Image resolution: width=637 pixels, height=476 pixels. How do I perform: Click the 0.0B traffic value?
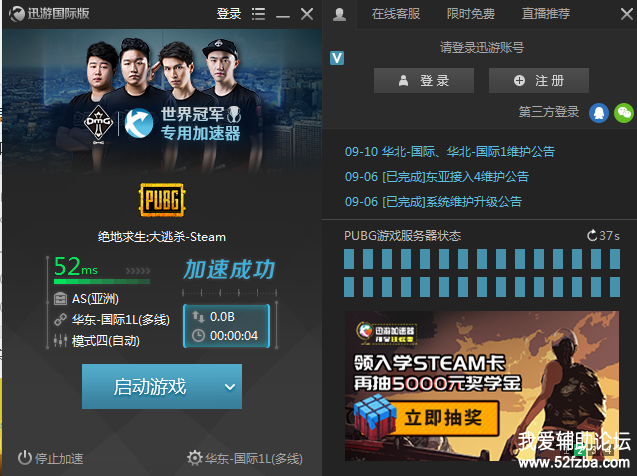(222, 317)
